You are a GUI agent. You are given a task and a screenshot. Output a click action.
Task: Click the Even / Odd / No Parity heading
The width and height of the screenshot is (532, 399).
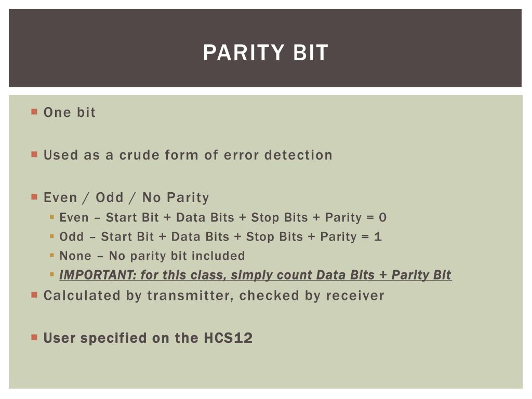coord(126,197)
